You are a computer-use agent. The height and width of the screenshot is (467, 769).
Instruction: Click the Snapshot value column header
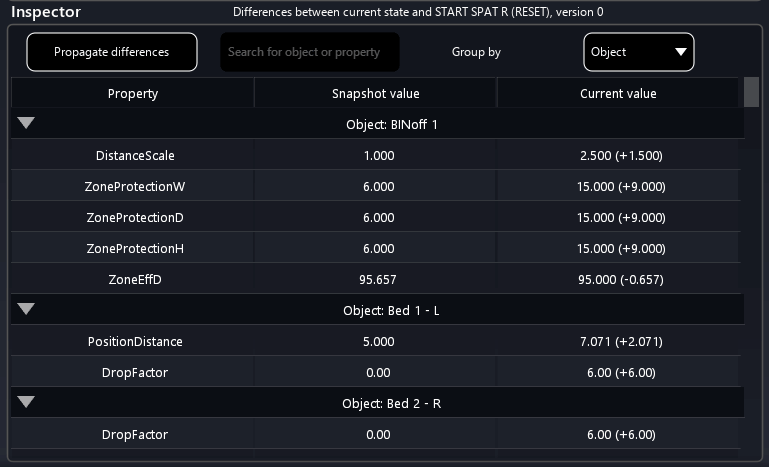click(x=375, y=94)
